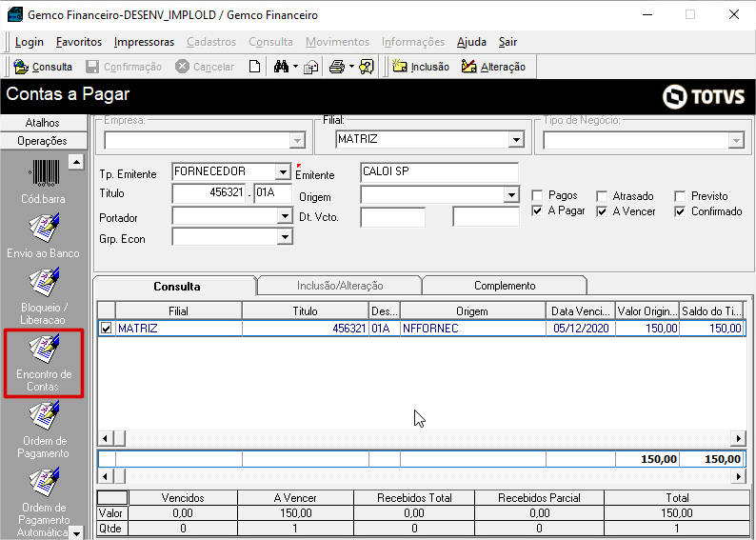The height and width of the screenshot is (540, 756).
Task: Click the Inclusão toolbar button
Action: 421,67
